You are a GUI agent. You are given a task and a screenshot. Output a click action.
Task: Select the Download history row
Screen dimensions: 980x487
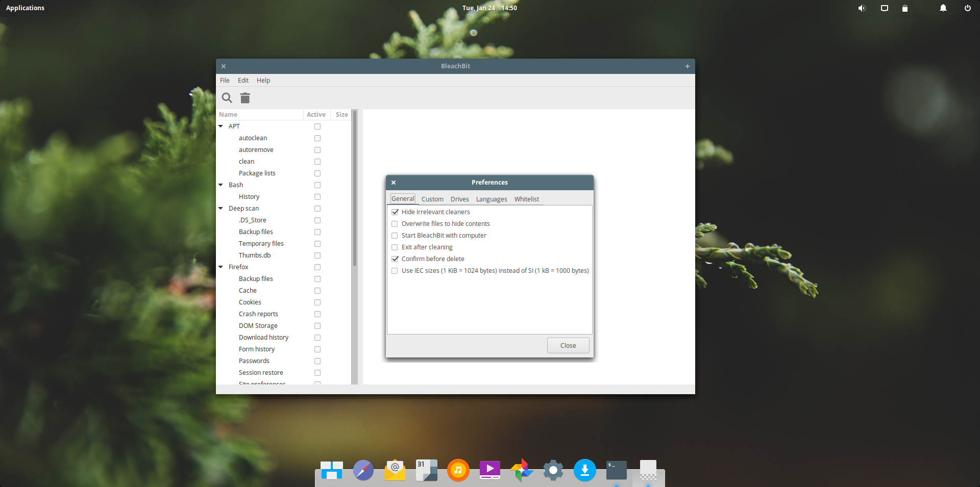pyautogui.click(x=283, y=338)
